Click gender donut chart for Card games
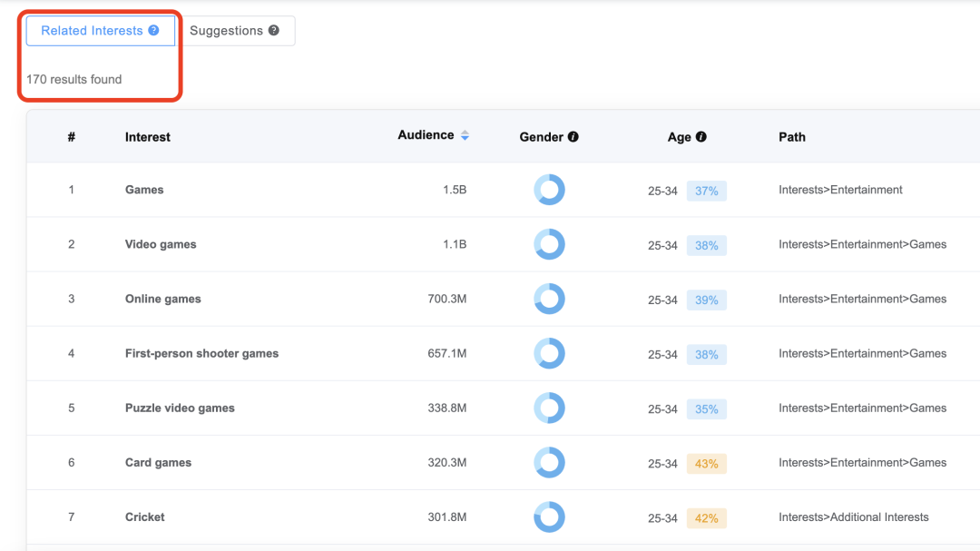The image size is (980, 551). point(549,462)
